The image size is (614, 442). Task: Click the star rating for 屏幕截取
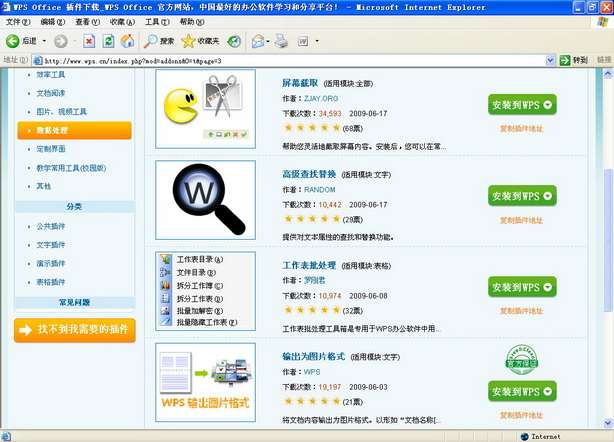pyautogui.click(x=312, y=128)
